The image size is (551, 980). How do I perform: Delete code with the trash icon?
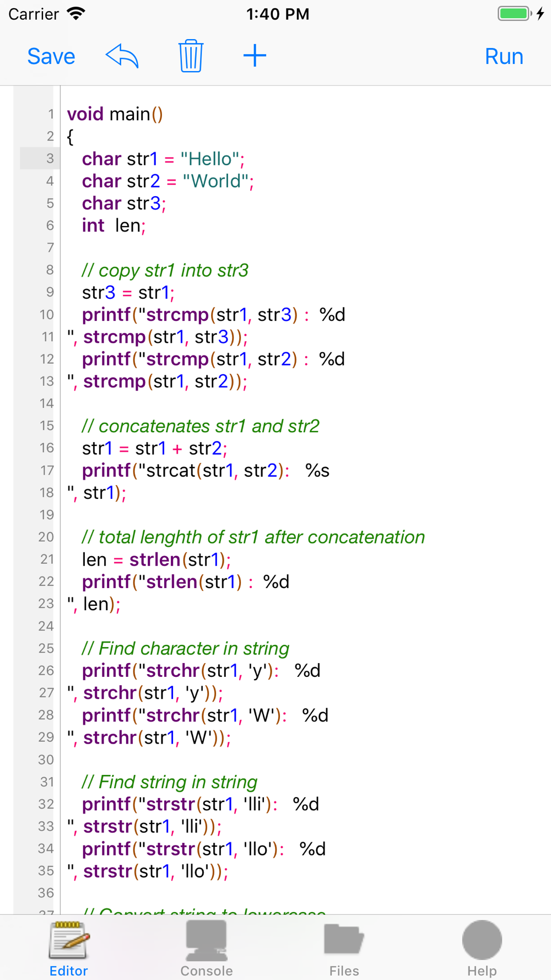[191, 56]
